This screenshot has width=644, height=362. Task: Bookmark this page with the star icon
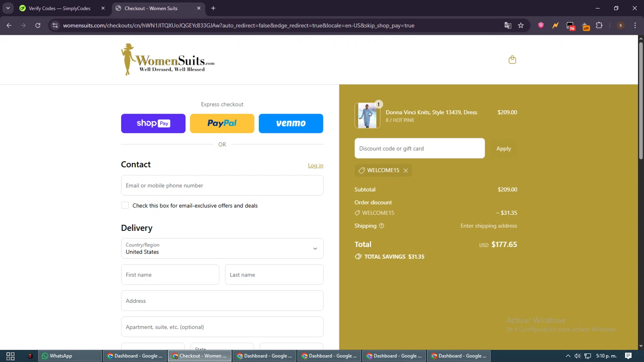pyautogui.click(x=521, y=25)
